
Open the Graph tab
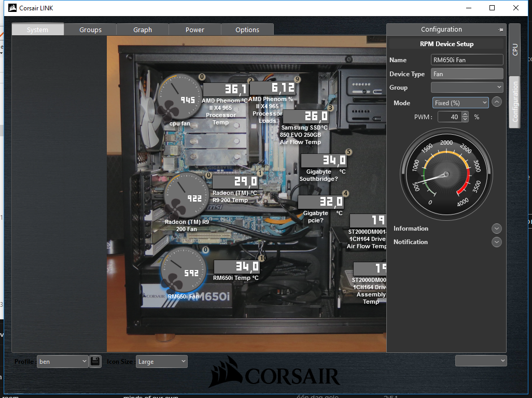pyautogui.click(x=143, y=30)
